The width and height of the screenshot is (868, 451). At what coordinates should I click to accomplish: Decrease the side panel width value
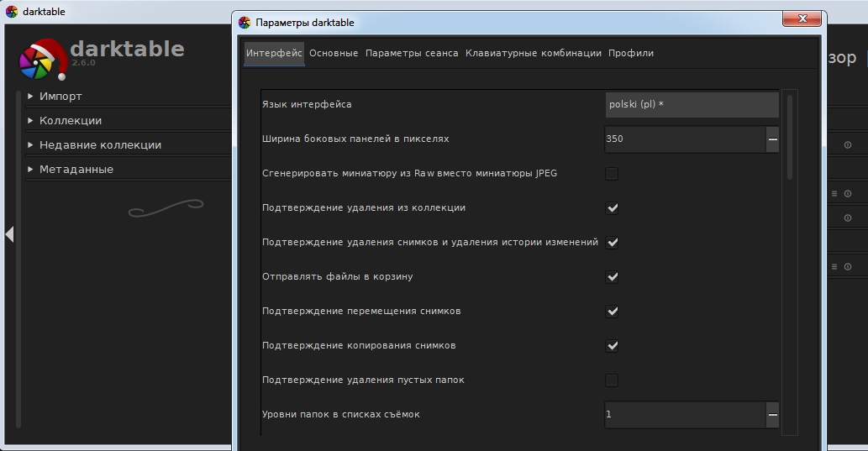772,139
